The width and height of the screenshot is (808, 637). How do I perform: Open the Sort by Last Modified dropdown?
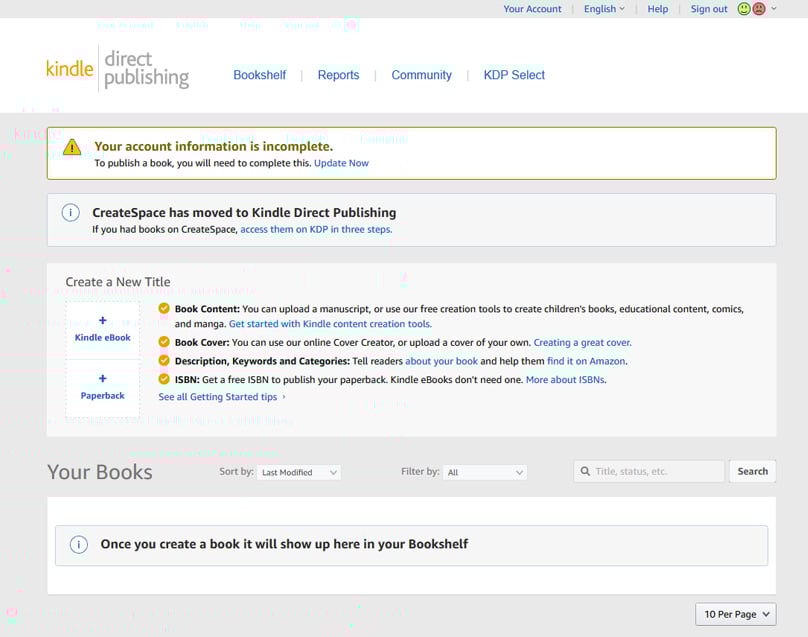point(299,471)
